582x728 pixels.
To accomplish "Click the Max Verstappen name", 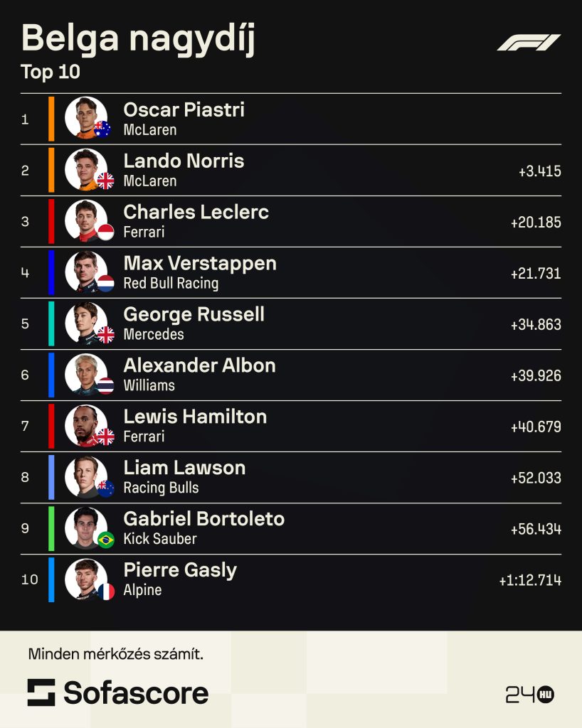I will 200,264.
